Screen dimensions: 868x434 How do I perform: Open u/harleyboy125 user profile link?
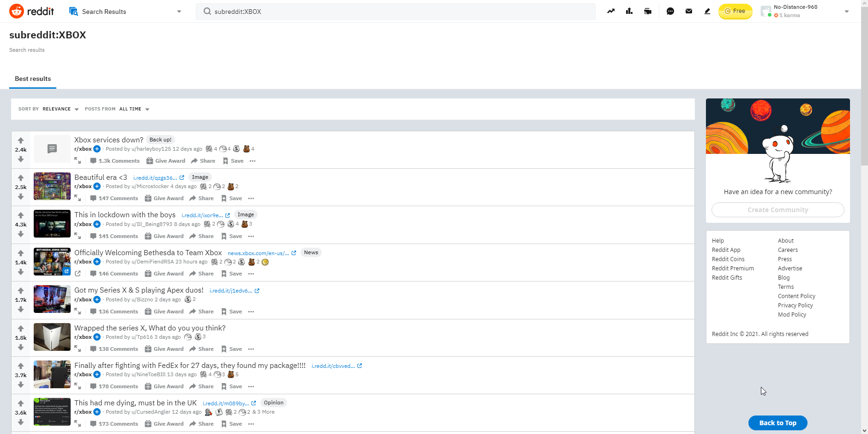[x=151, y=149]
